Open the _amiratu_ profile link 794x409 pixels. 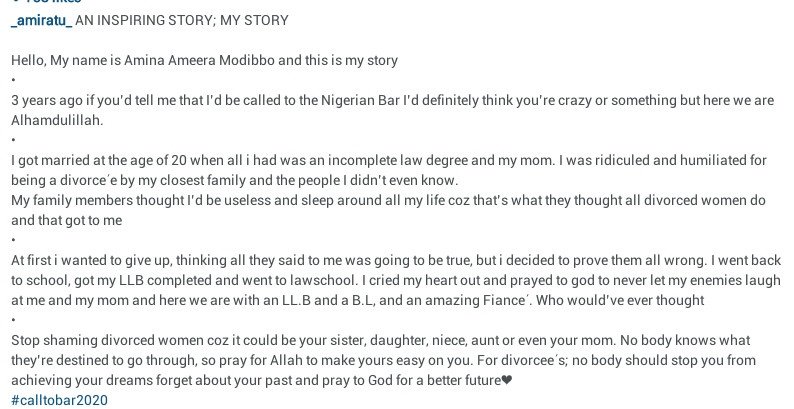[x=42, y=21]
